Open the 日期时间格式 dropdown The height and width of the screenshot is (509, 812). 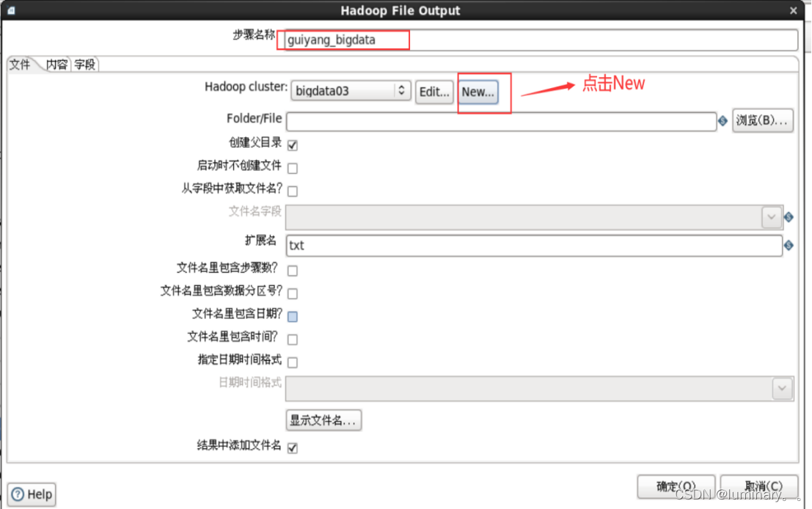pyautogui.click(x=781, y=388)
